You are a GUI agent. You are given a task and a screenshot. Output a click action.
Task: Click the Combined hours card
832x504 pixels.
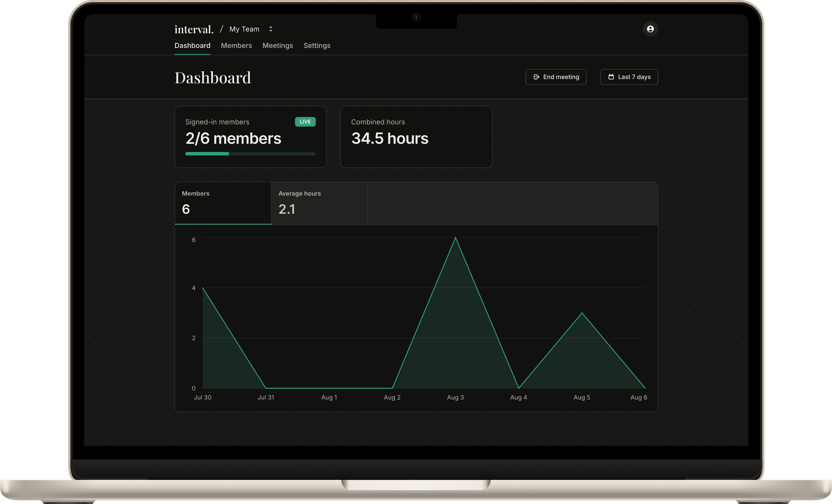point(416,137)
